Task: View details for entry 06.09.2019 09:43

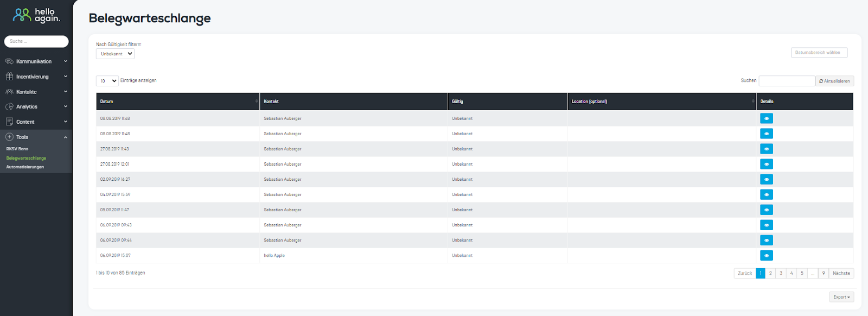Action: 767,225
